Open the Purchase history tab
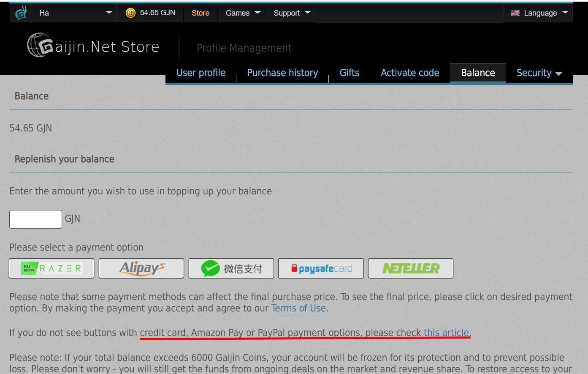The height and width of the screenshot is (374, 588). [282, 73]
